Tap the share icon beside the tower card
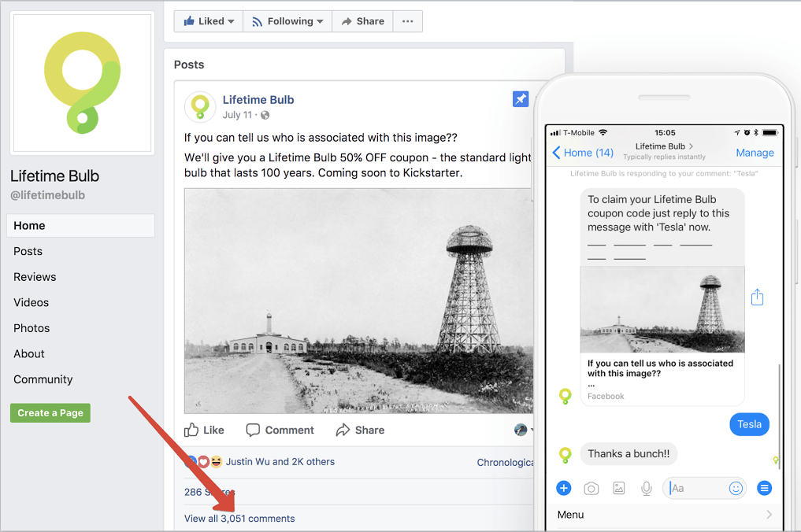Image resolution: width=801 pixels, height=532 pixels. pyautogui.click(x=757, y=297)
